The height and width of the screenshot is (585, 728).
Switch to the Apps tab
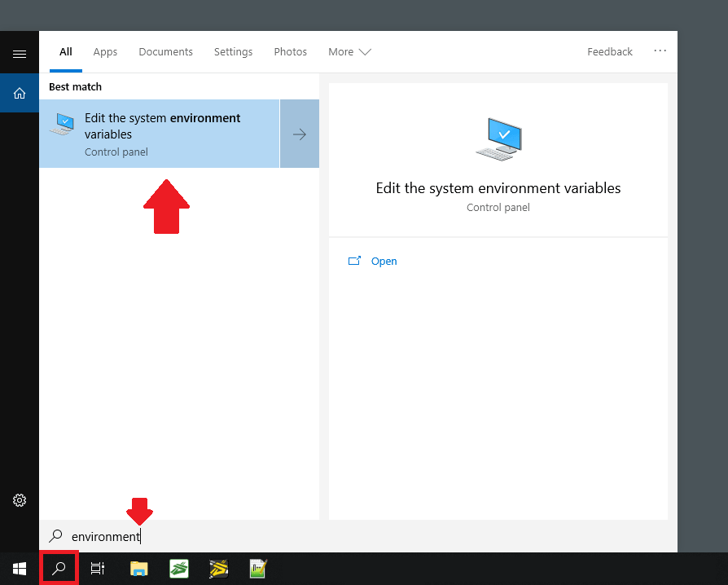[x=105, y=52]
